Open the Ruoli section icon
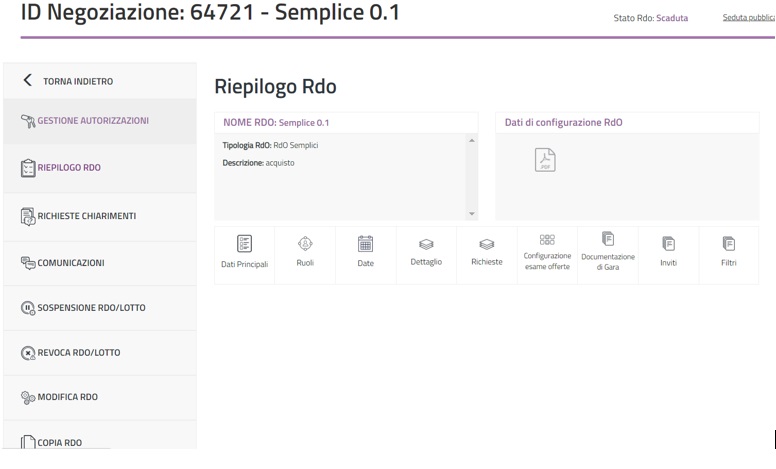 (x=305, y=243)
